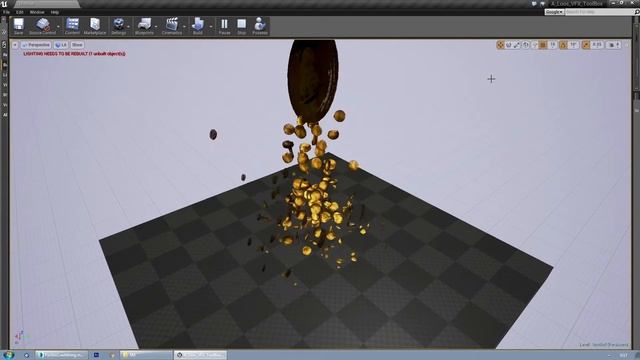The width and height of the screenshot is (640, 360).
Task: Click the pinned blue taskbar icon
Action: [x=96, y=355]
